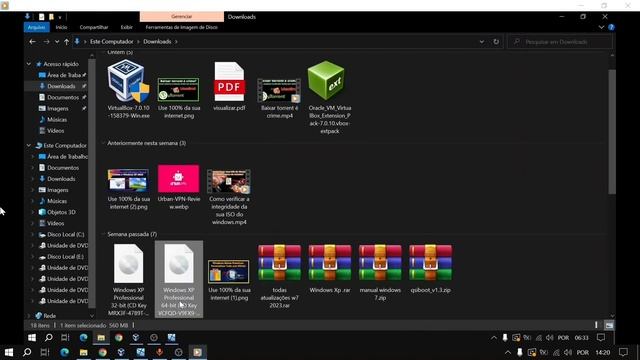Collapse the Acesso rápido tree section
Viewport: 640px width, 360px height.
(29, 64)
